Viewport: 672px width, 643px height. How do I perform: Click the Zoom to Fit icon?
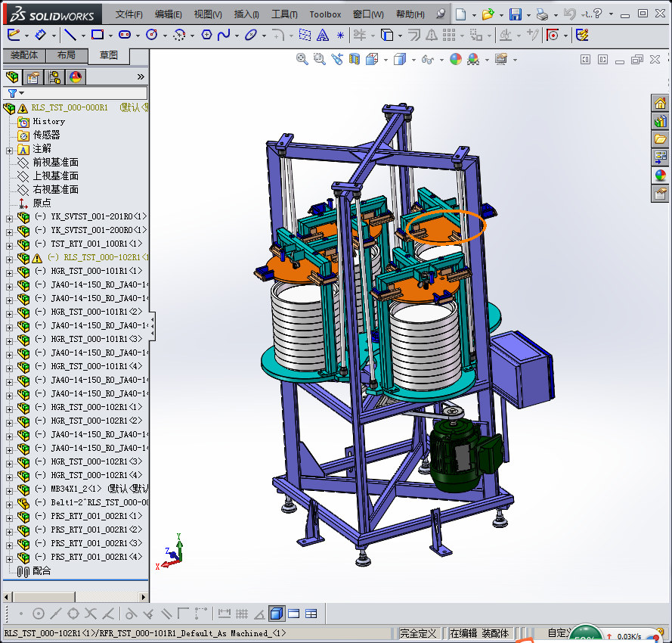tap(302, 59)
